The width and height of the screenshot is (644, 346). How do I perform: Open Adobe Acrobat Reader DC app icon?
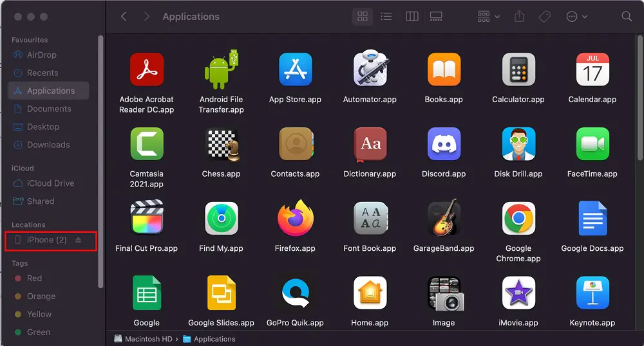[147, 69]
